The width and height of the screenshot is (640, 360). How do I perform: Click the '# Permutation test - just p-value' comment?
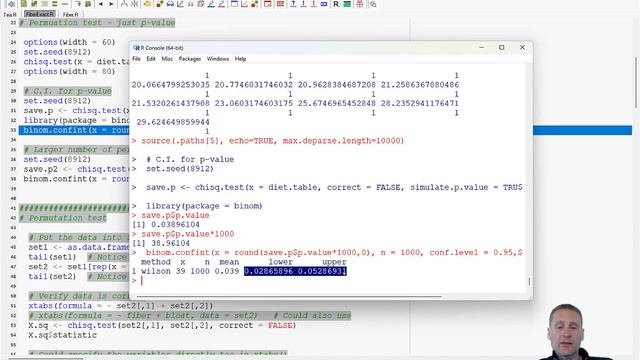coord(97,22)
